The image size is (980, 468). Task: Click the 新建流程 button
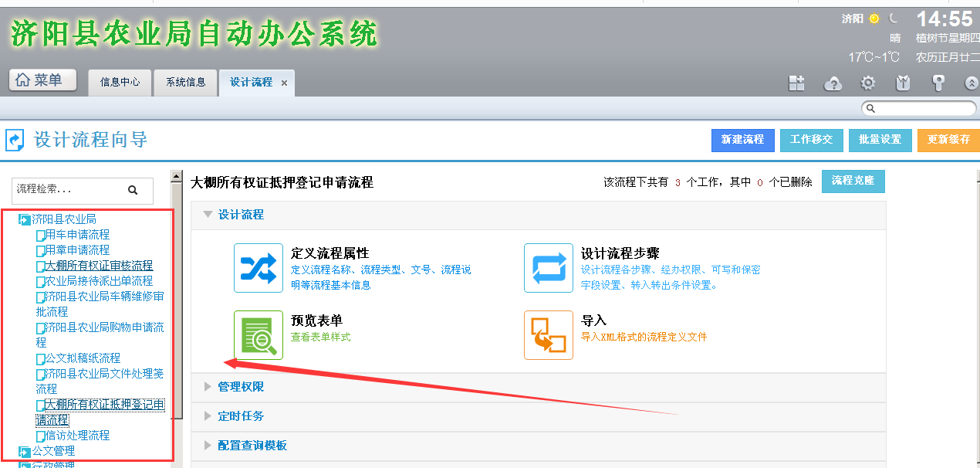(742, 140)
